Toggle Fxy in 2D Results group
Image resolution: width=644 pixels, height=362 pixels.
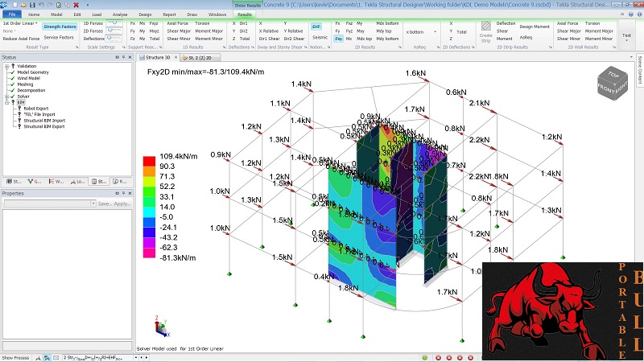338,39
